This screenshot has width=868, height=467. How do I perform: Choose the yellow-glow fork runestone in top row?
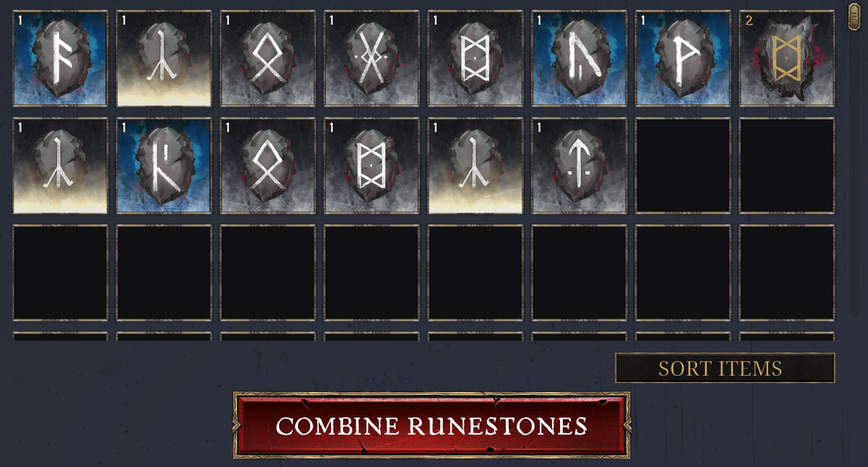164,58
